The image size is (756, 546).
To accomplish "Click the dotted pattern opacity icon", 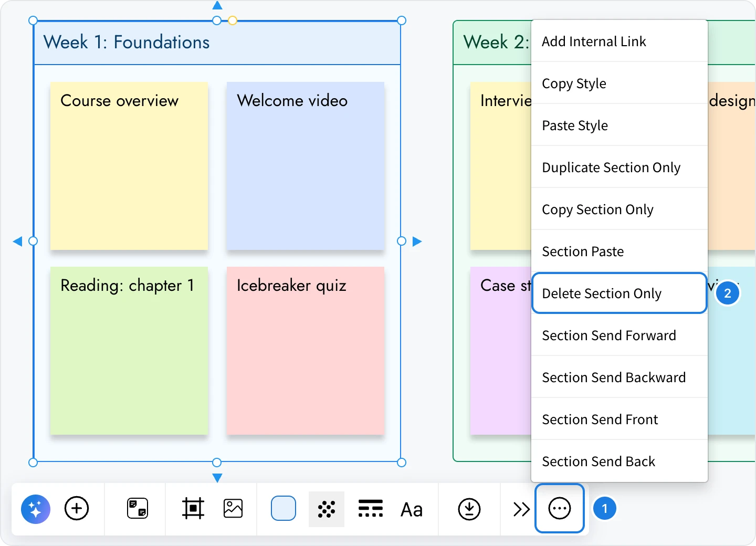I will click(x=327, y=509).
